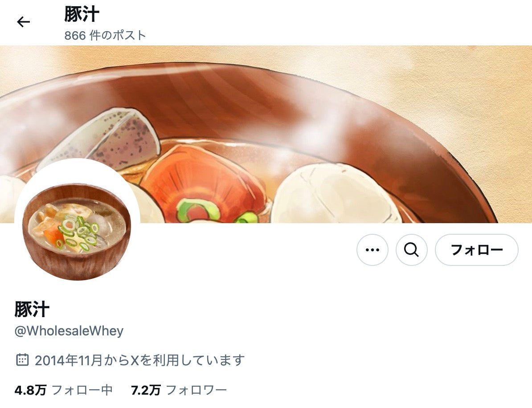Click the 866 件のポスト post count
The image size is (532, 408).
click(x=105, y=35)
